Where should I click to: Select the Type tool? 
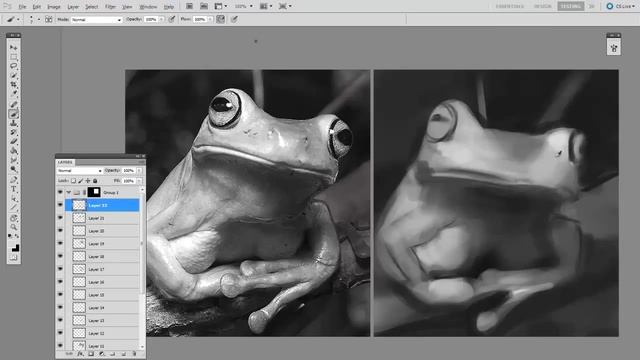click(x=13, y=189)
